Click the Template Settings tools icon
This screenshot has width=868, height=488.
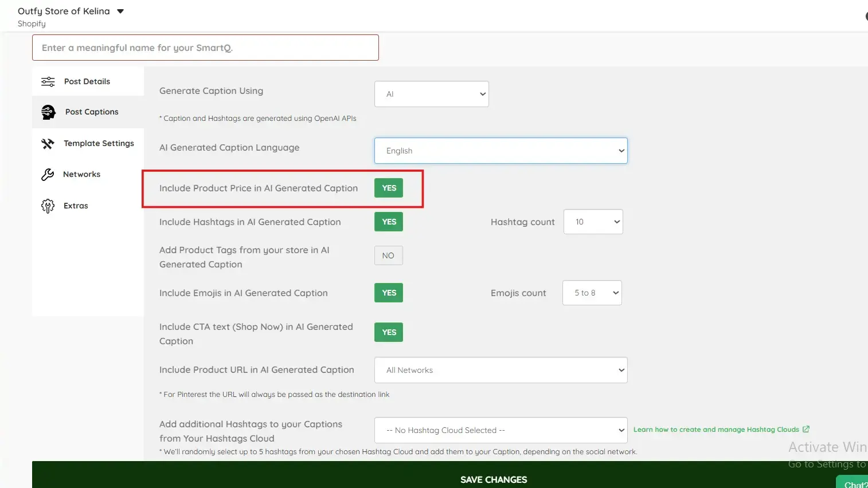[48, 143]
